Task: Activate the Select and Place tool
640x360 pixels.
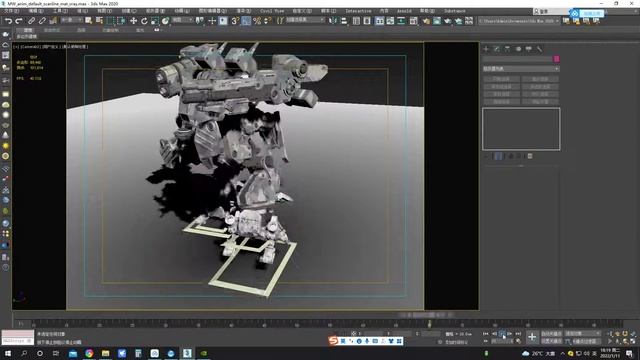Action: pos(165,21)
